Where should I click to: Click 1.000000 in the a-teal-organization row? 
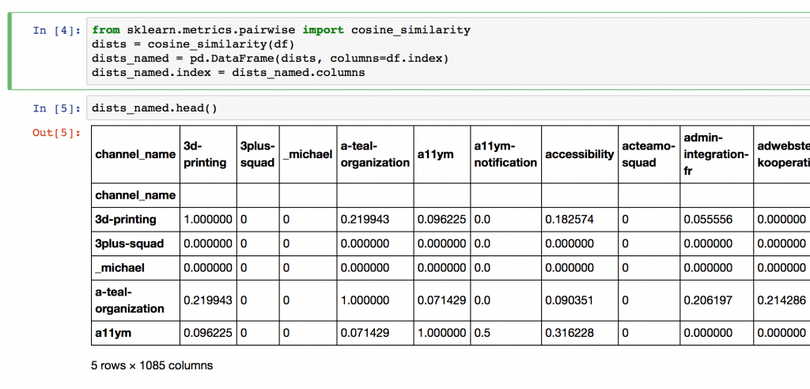[x=365, y=300]
